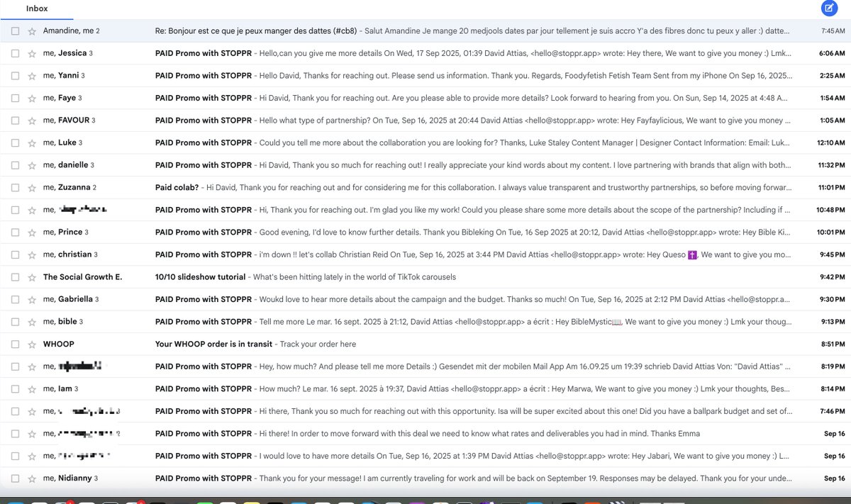Star the Yanni PAID Promo thread

click(x=32, y=76)
